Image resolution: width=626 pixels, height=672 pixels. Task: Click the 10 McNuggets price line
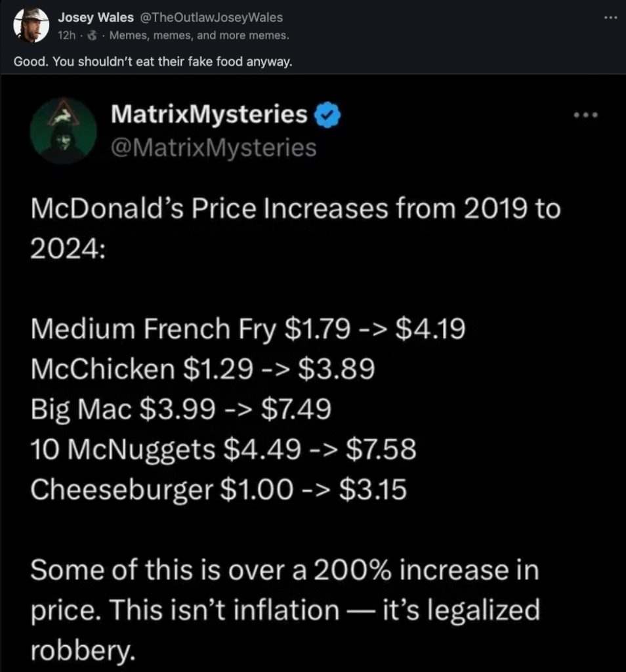click(x=223, y=450)
